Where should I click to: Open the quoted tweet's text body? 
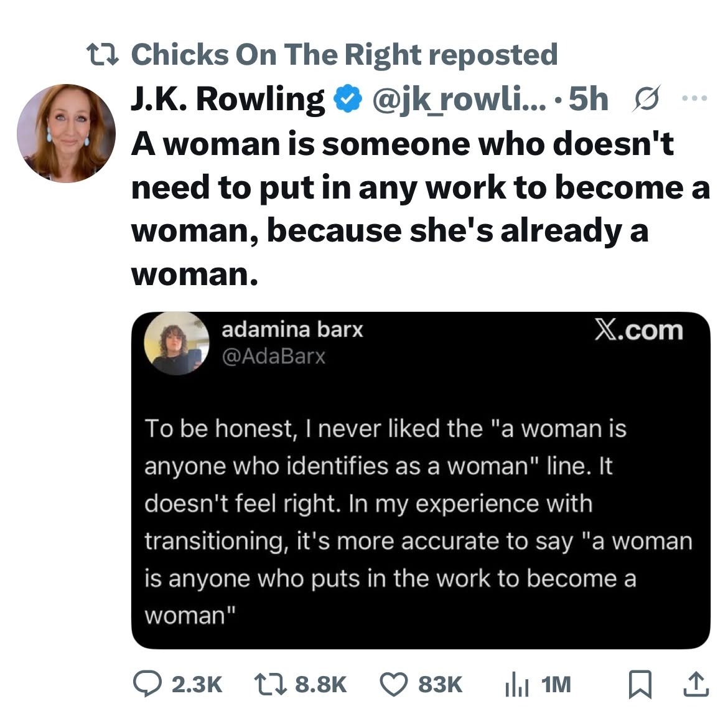click(418, 522)
